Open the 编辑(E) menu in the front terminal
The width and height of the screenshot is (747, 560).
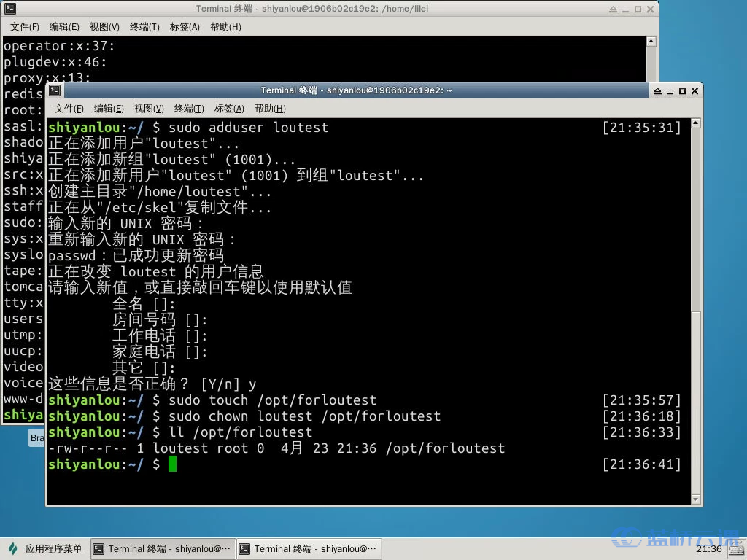tap(109, 109)
